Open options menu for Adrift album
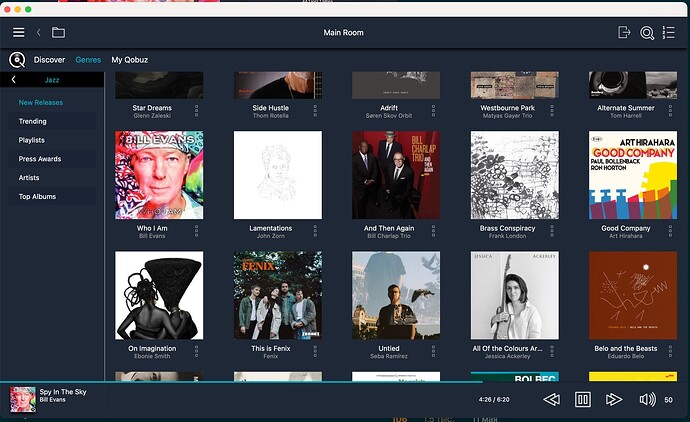 (x=433, y=111)
